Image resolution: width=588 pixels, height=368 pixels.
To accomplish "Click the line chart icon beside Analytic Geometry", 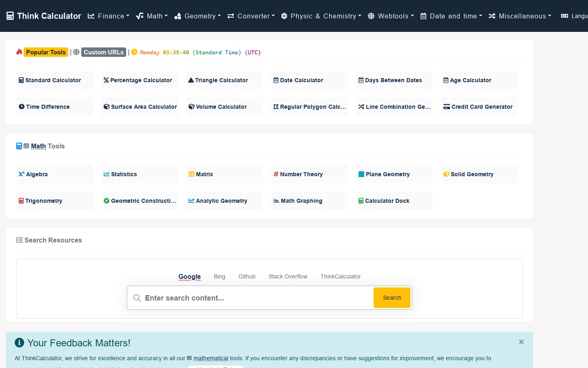I will [192, 201].
